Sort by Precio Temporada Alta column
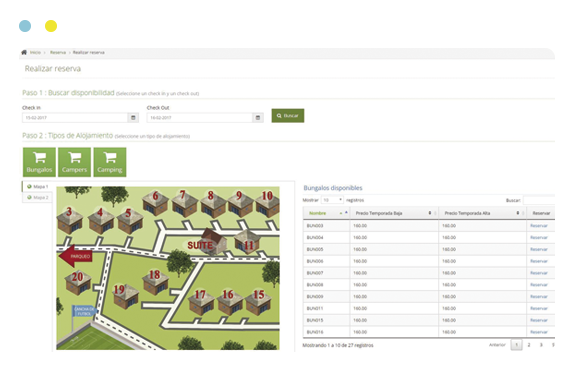Viewport: 575px width, 373px height. 483,213
